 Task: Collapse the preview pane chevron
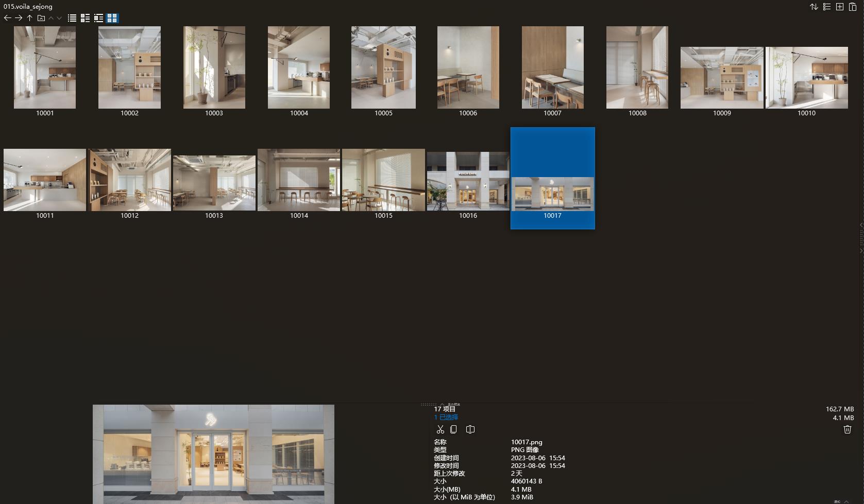click(x=861, y=225)
